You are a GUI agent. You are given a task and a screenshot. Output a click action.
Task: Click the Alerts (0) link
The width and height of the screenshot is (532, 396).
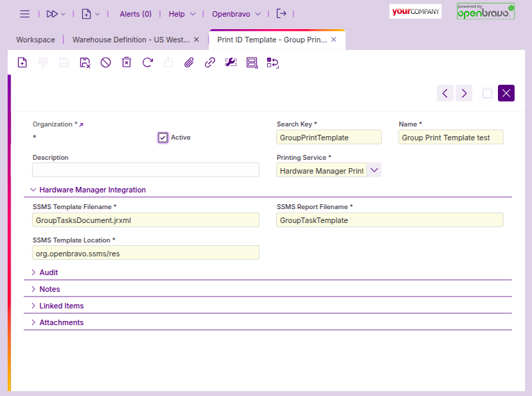click(136, 14)
